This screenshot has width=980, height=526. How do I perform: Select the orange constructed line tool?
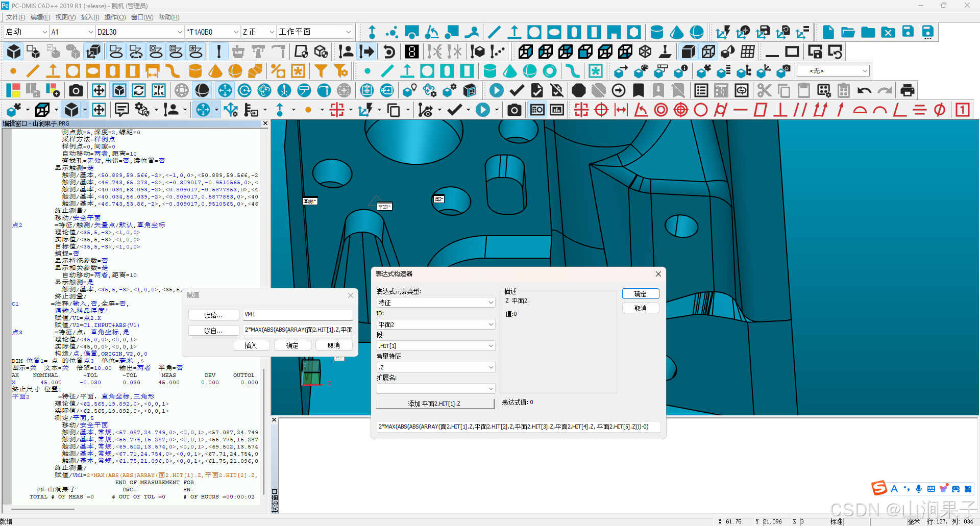(x=33, y=71)
